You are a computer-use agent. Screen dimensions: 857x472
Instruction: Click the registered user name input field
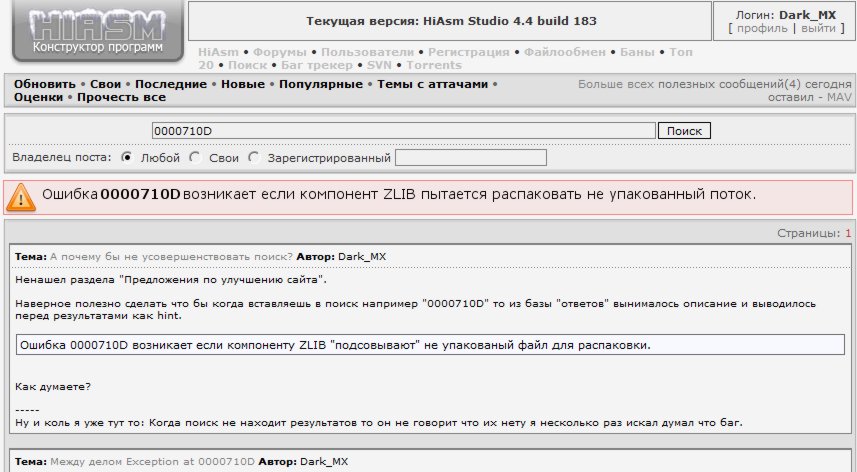(471, 157)
